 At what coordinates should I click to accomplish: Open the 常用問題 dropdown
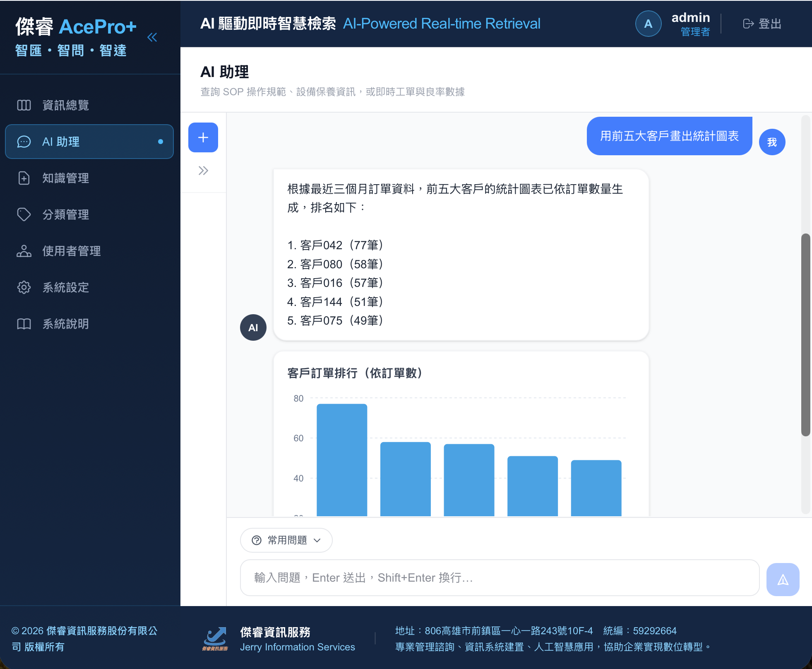pyautogui.click(x=286, y=540)
